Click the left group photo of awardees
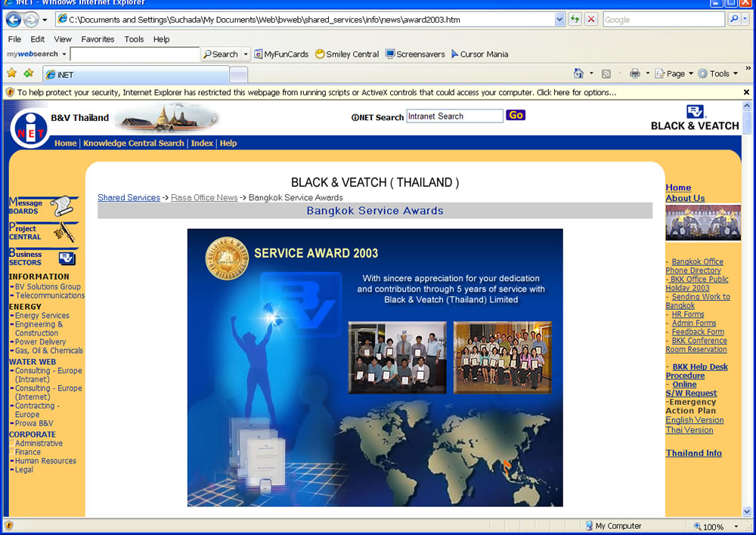Screen dimensions: 756x535 point(398,357)
